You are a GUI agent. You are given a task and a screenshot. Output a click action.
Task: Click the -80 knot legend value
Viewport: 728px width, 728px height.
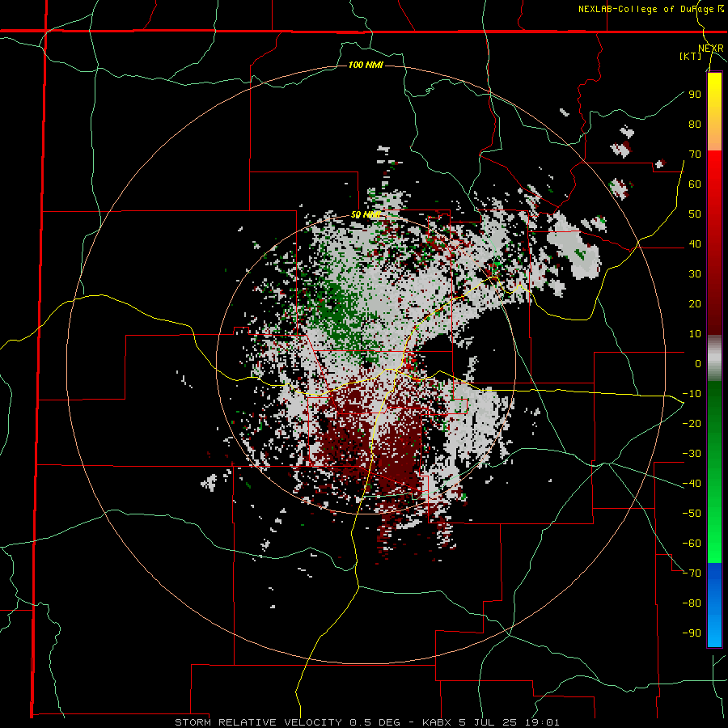click(692, 603)
